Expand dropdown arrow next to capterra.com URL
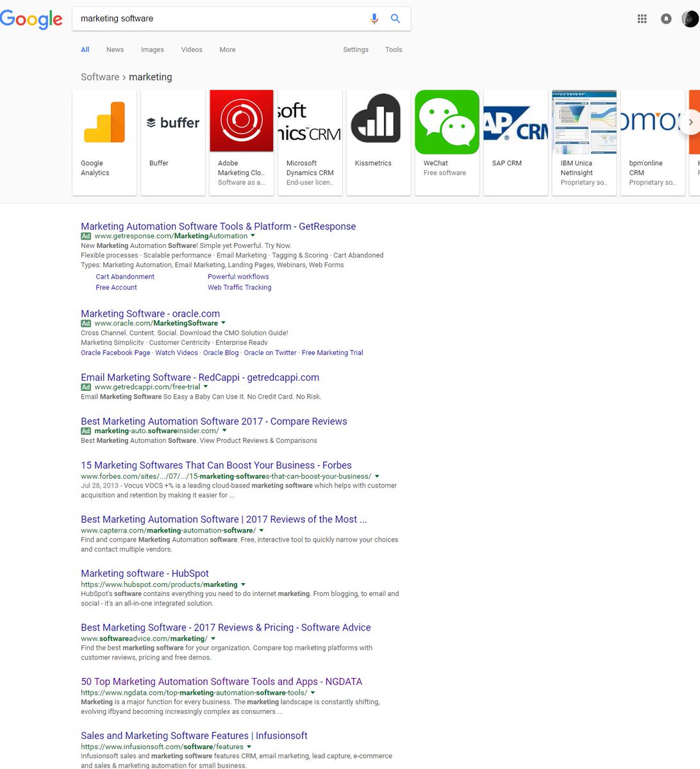 click(262, 531)
